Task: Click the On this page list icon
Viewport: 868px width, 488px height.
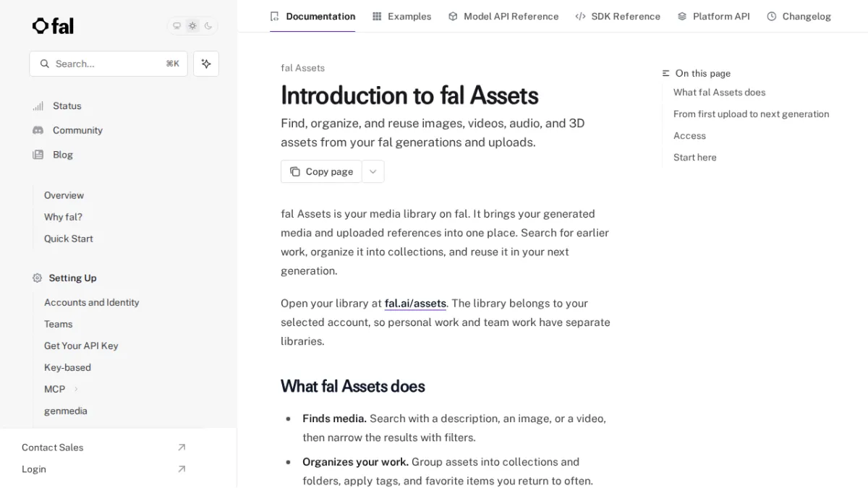Action: click(666, 74)
